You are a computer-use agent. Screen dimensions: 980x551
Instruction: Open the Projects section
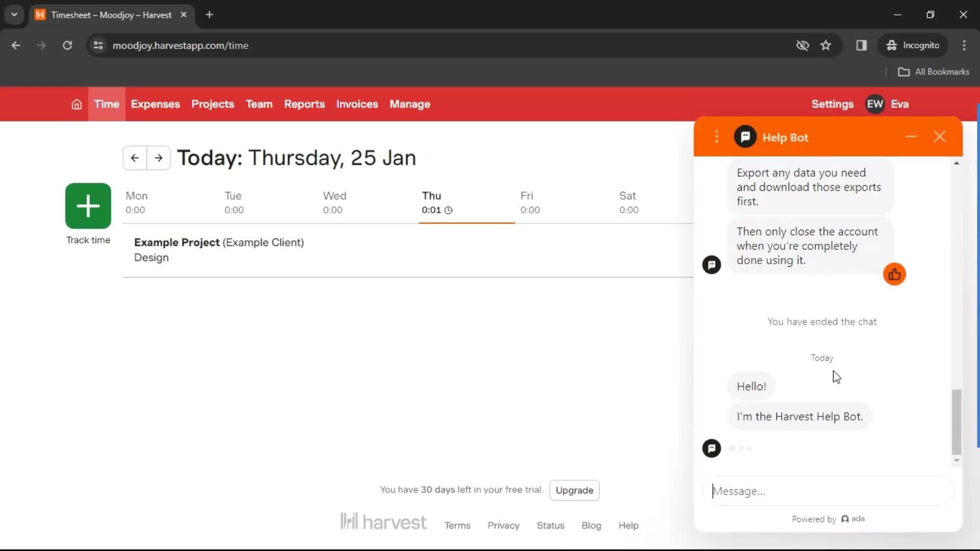213,104
